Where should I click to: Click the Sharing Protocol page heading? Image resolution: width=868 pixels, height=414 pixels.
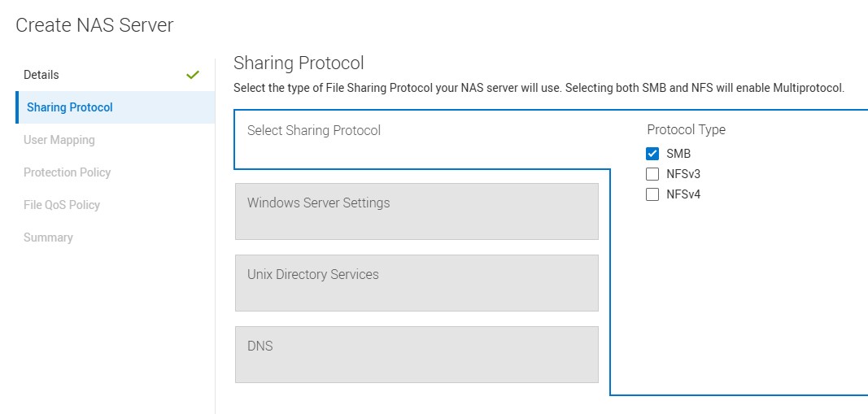pos(299,63)
